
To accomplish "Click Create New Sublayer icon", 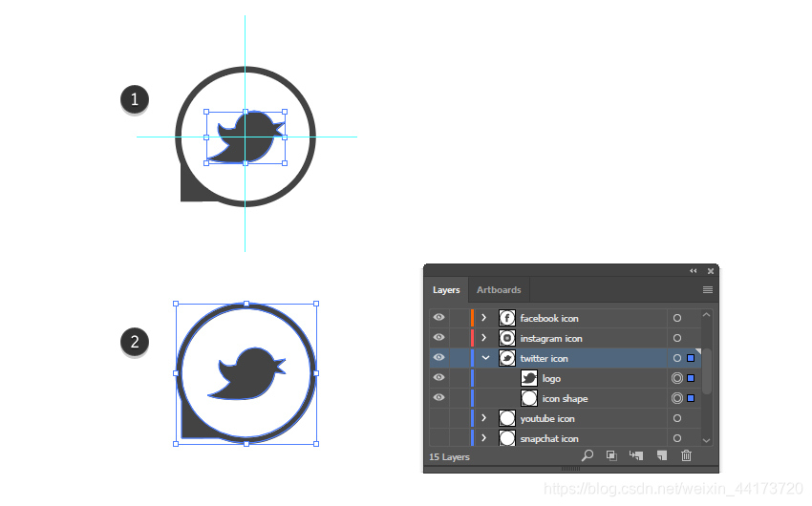I will (x=636, y=455).
